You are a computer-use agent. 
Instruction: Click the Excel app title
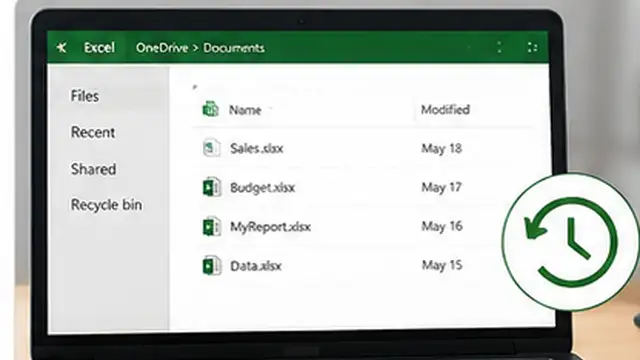pos(99,48)
